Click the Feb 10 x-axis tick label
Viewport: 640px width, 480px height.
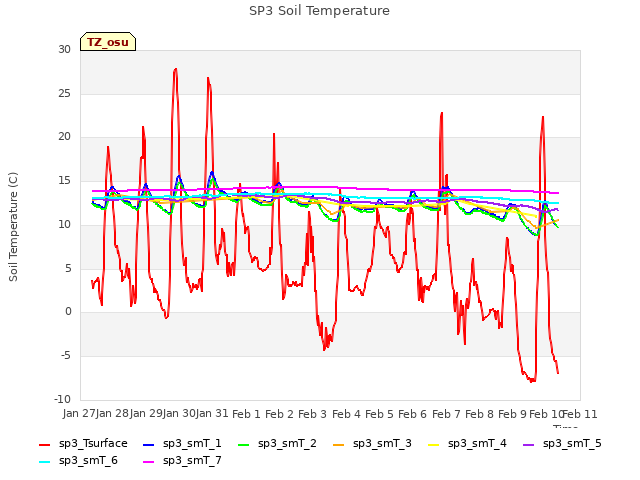[546, 414]
